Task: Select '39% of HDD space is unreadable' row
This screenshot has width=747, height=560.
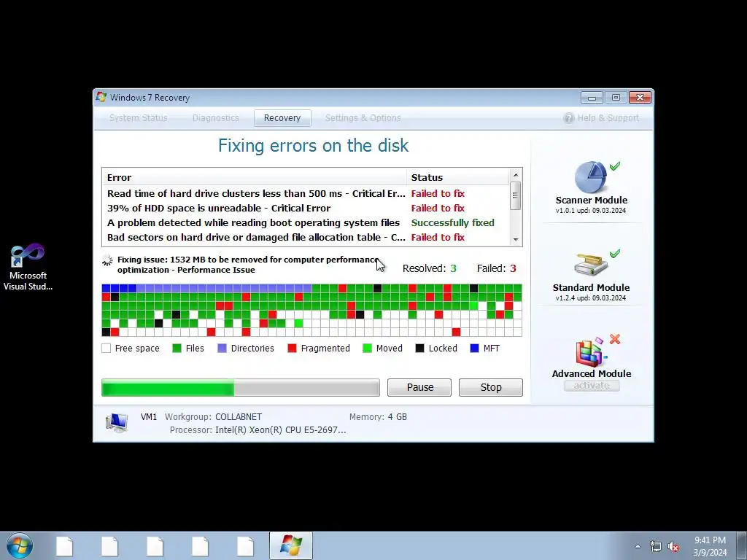Action: click(x=306, y=208)
